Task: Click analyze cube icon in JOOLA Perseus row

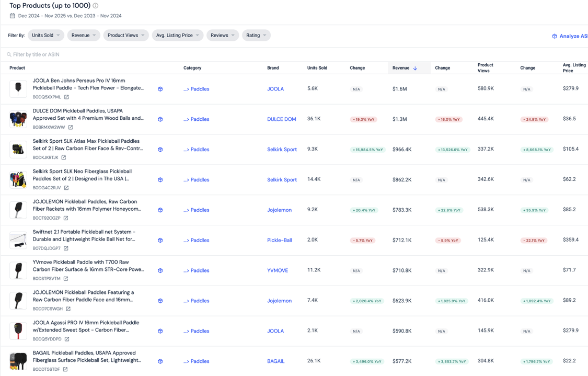Action: (160, 89)
